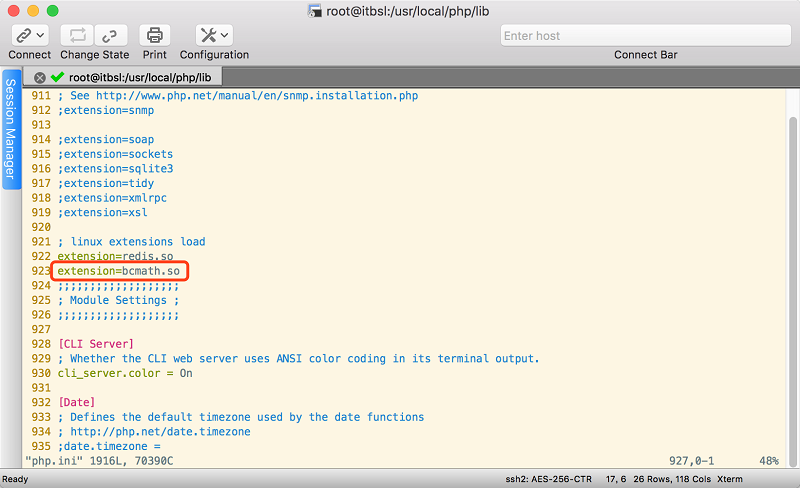The image size is (800, 488).
Task: Click line ';extension=sqlite3'
Action: (x=115, y=168)
